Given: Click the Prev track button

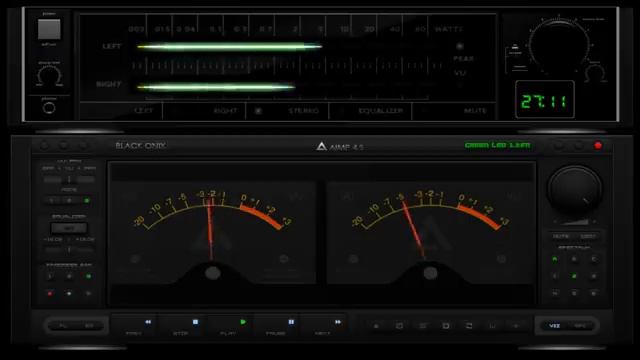Looking at the screenshot, I should coord(135,326).
